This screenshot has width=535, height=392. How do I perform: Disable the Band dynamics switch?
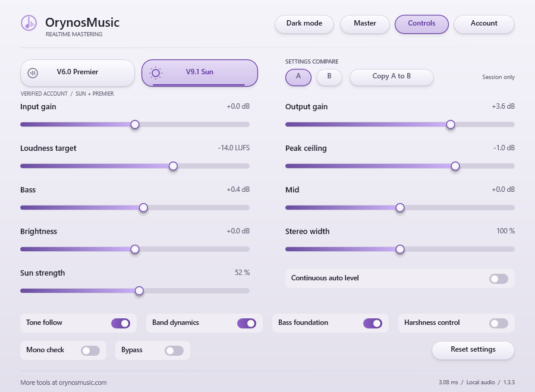click(x=247, y=323)
